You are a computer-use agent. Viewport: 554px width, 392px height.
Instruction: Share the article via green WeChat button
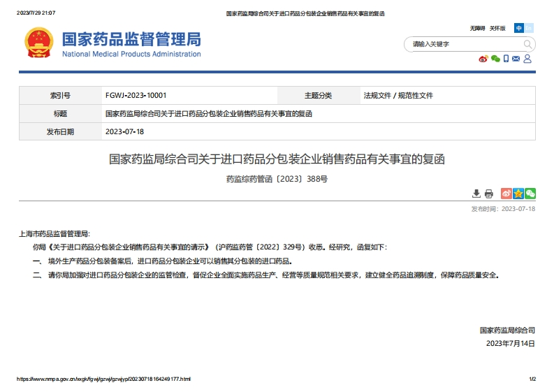pyautogui.click(x=530, y=194)
